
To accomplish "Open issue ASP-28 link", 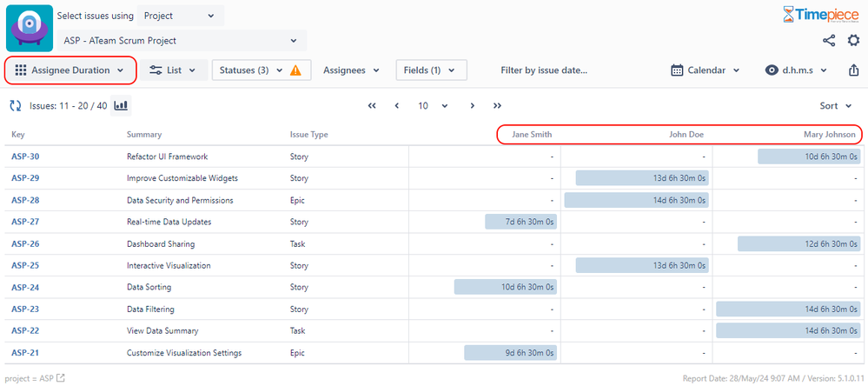I will pyautogui.click(x=25, y=201).
